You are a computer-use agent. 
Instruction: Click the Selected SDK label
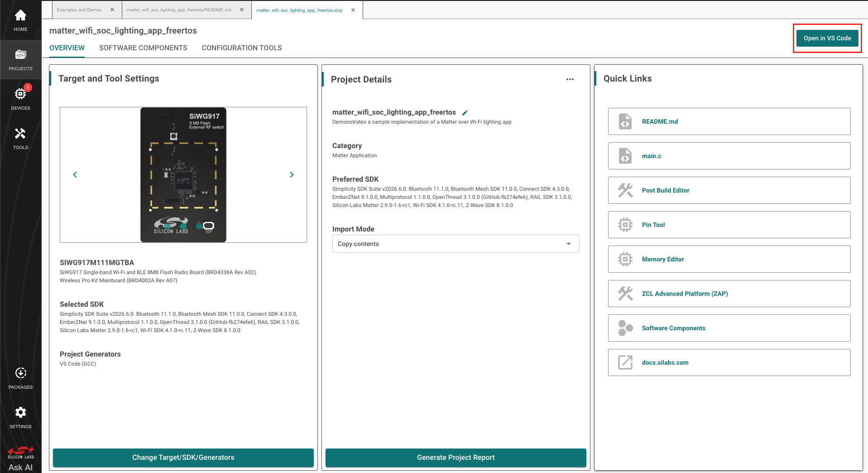pyautogui.click(x=82, y=304)
